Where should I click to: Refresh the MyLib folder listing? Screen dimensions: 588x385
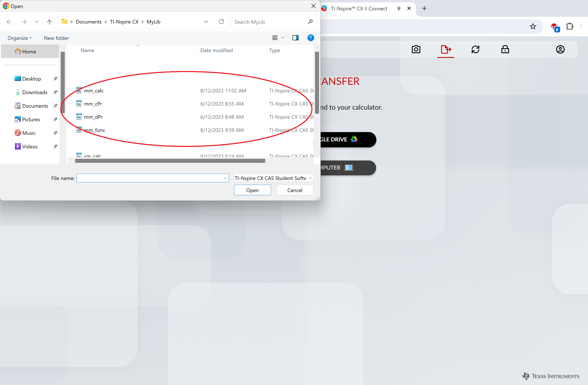221,22
